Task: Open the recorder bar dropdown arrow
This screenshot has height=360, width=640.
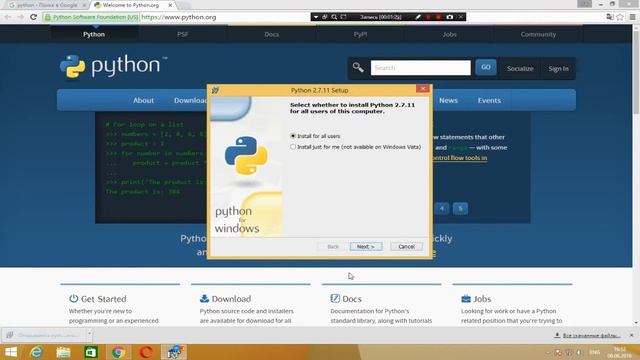Action: [316, 17]
